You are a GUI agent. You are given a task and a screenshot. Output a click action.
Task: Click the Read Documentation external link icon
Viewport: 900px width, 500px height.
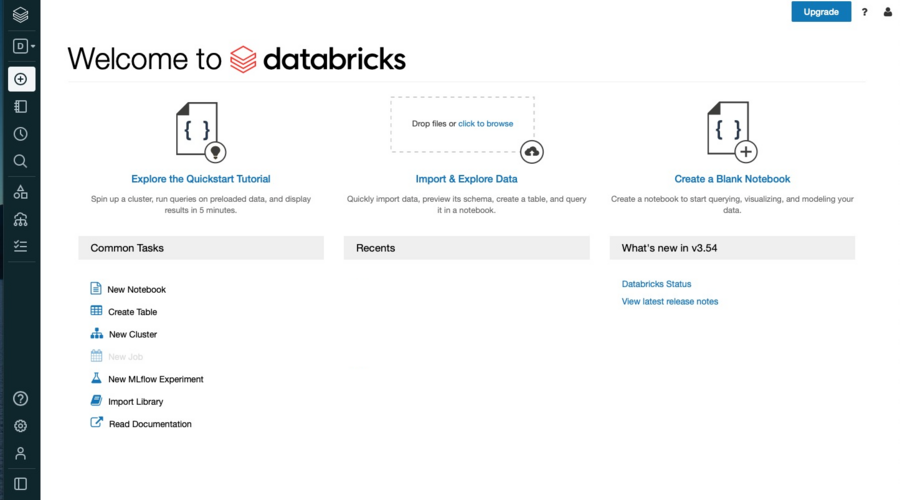pyautogui.click(x=96, y=423)
